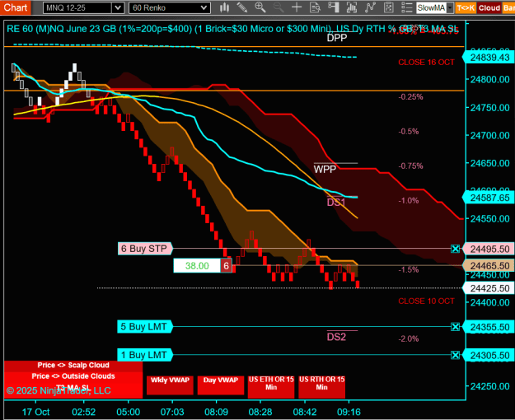Select the drawing tools pencil icon
The image size is (515, 420).
click(242, 7)
